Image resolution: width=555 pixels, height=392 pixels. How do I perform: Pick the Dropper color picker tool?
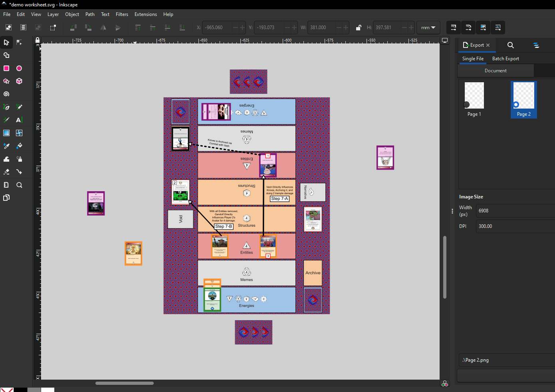coord(6,146)
